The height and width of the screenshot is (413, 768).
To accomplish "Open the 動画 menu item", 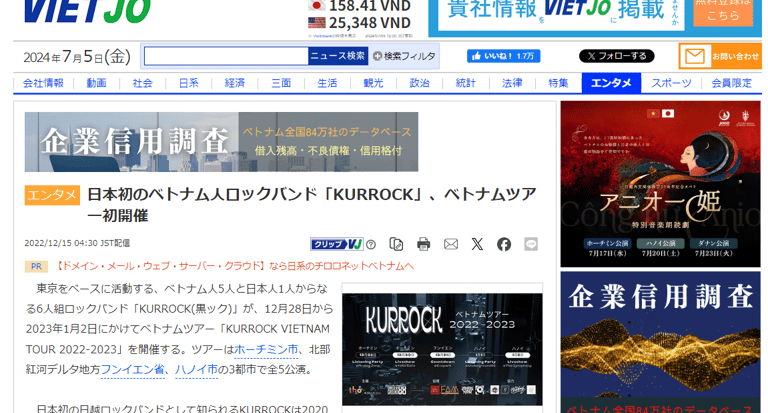I will [x=96, y=83].
